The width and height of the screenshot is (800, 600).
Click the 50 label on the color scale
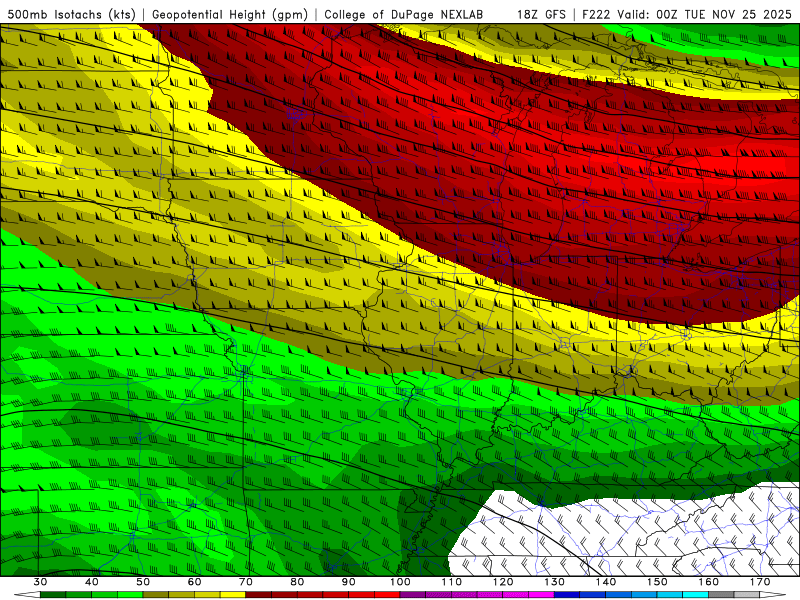tap(143, 582)
